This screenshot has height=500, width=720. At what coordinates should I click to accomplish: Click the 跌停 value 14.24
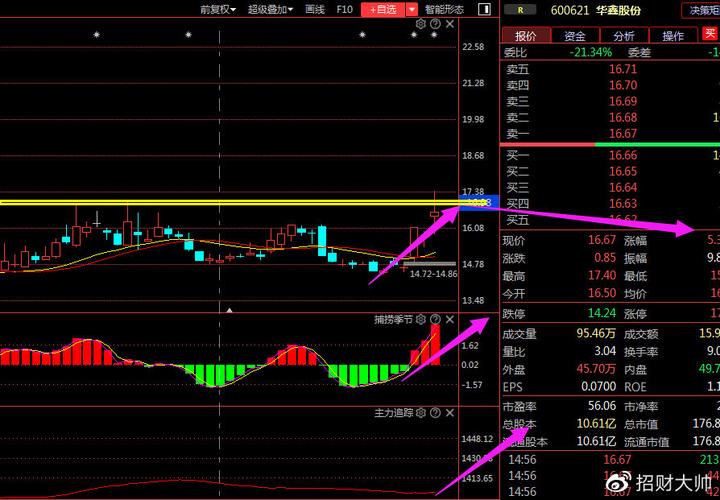click(x=602, y=314)
